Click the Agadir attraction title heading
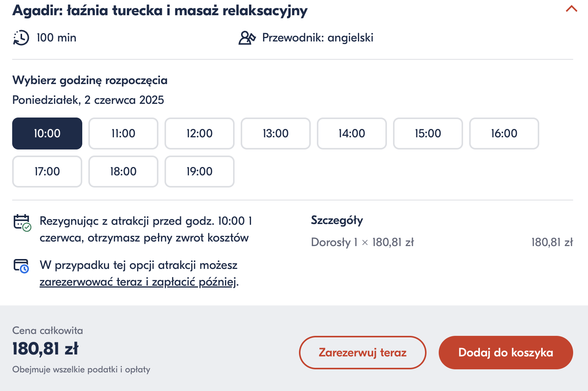Image resolution: width=588 pixels, height=391 pixels. point(160,10)
